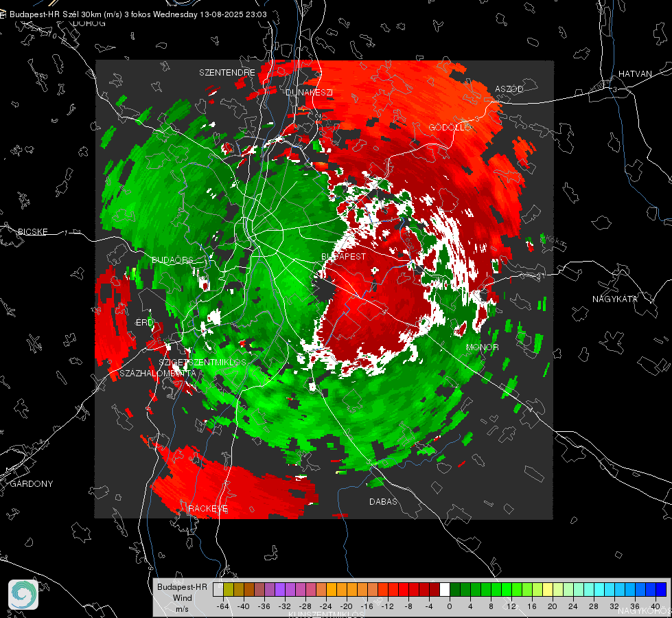This screenshot has height=618, width=672.
Task: Click the Wind label in the legend
Action: [x=182, y=598]
